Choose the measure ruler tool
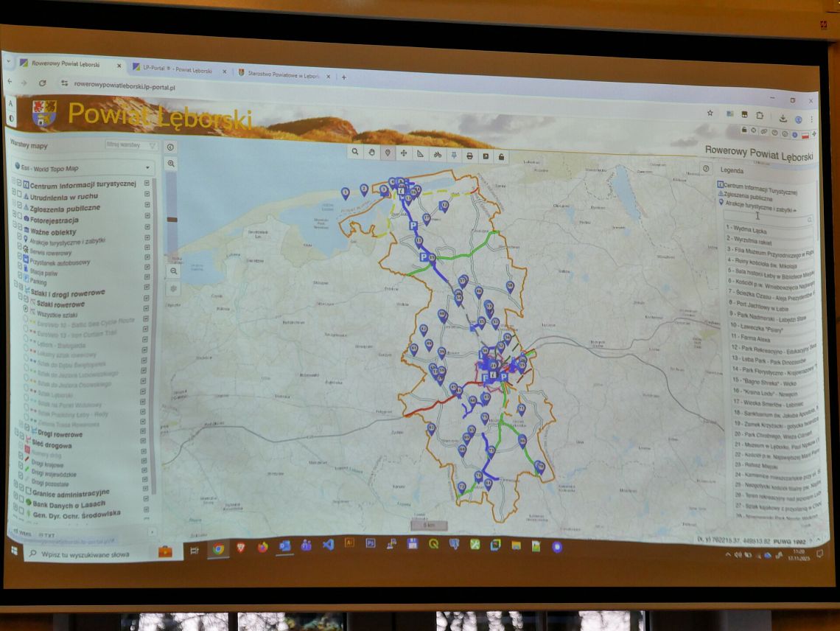The width and height of the screenshot is (840, 631). [420, 153]
